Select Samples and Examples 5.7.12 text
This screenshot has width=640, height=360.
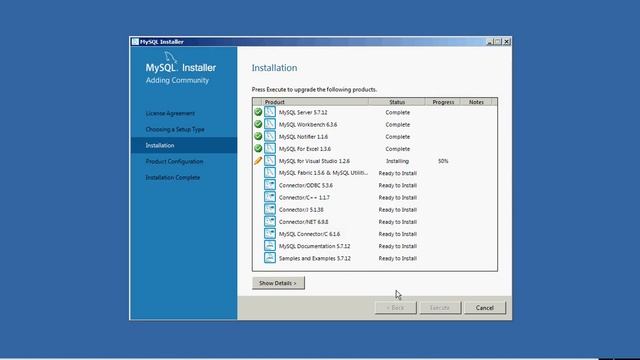[x=315, y=258]
